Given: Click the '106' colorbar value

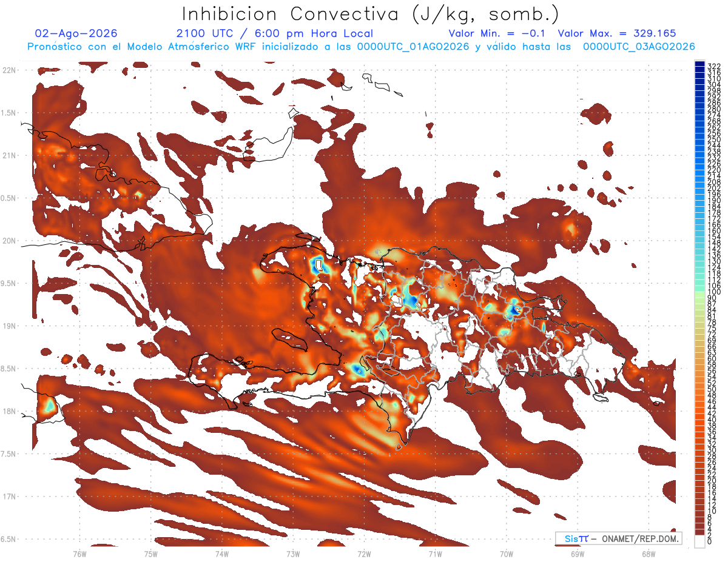Looking at the screenshot, I should tap(714, 286).
